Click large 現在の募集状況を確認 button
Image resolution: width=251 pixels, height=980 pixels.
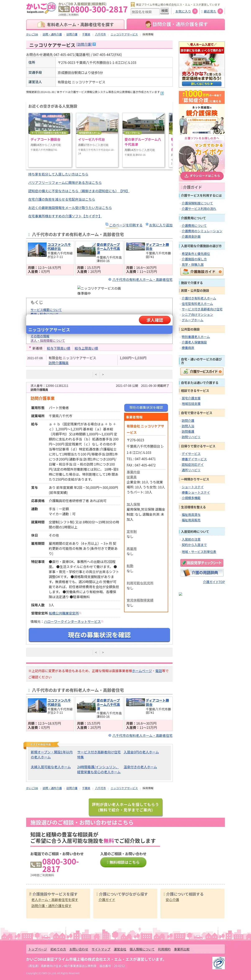pyautogui.click(x=99, y=635)
